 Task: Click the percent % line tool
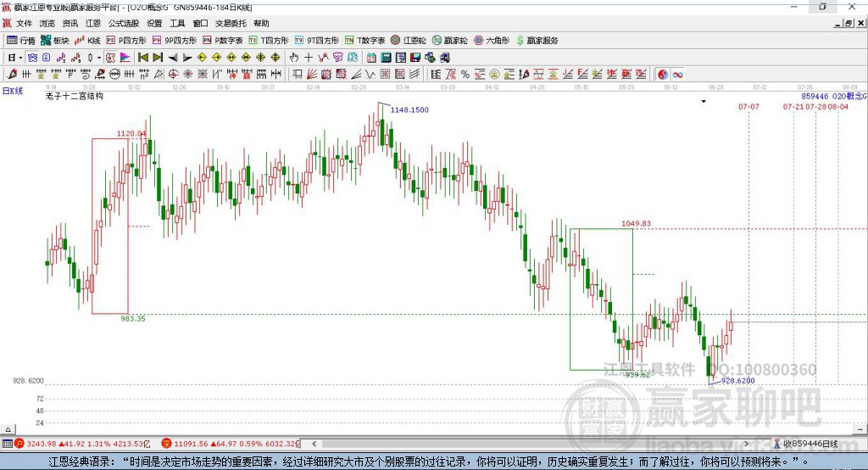[465, 75]
